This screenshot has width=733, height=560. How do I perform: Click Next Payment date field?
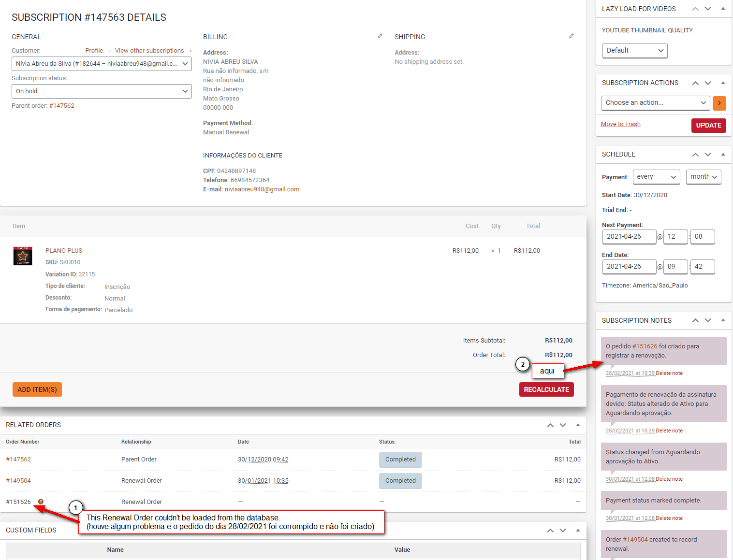(630, 237)
